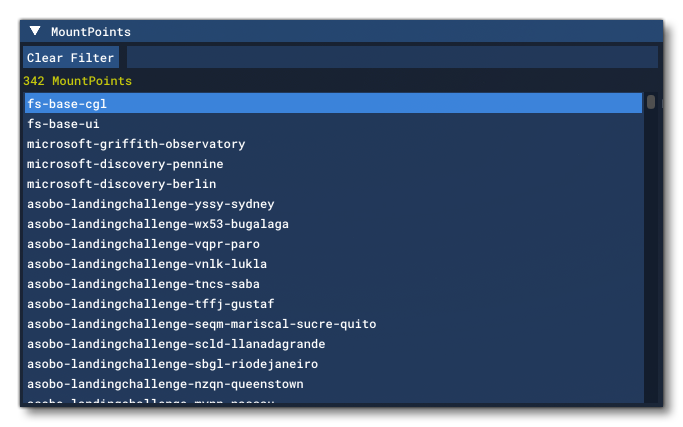Screen dimensions: 683x427
Task: Select microsoft-discovery-pennine entry
Action: tap(125, 164)
